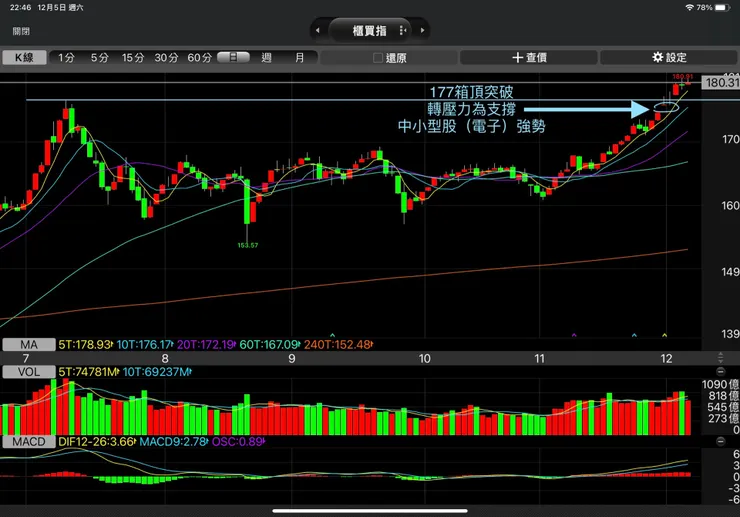The image size is (740, 517).
Task: Open symbol list icon beside 櫃買指
Action: point(403,31)
